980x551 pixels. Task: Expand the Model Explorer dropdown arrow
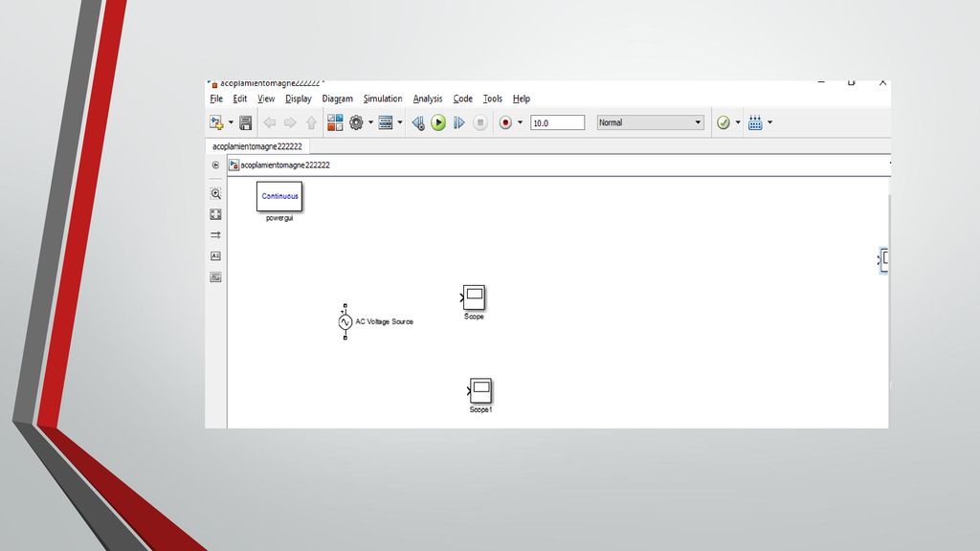(x=400, y=122)
